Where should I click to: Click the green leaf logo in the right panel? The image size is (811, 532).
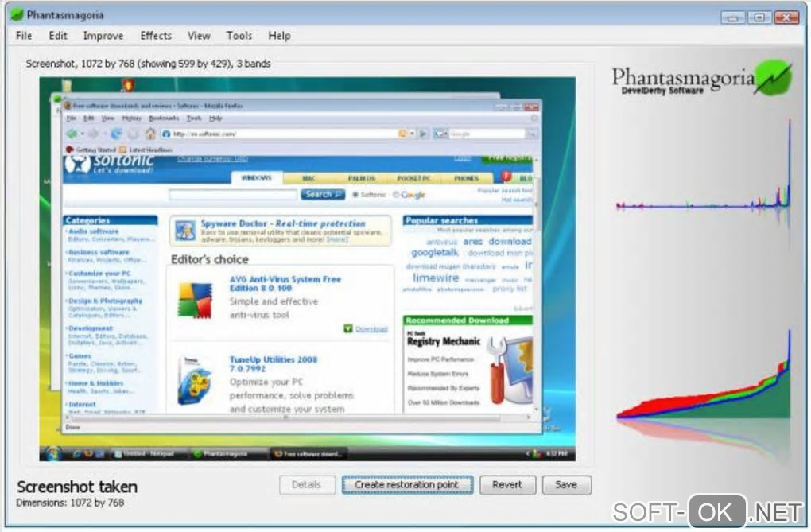(773, 78)
